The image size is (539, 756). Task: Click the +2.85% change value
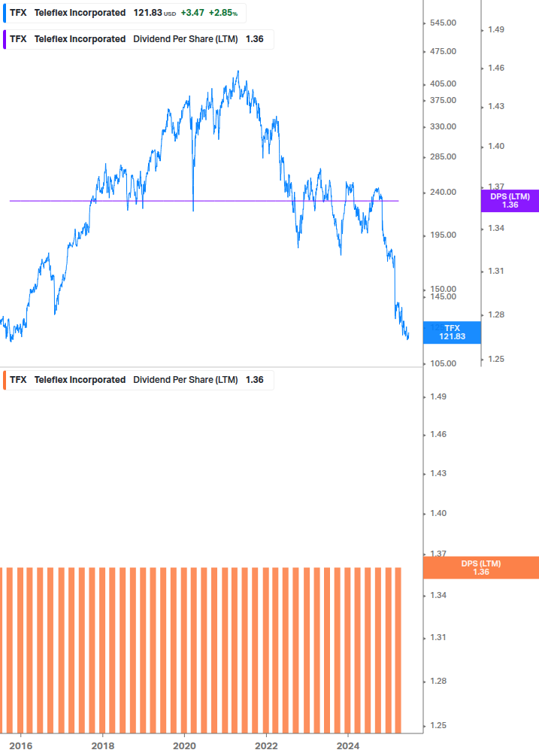coord(223,13)
